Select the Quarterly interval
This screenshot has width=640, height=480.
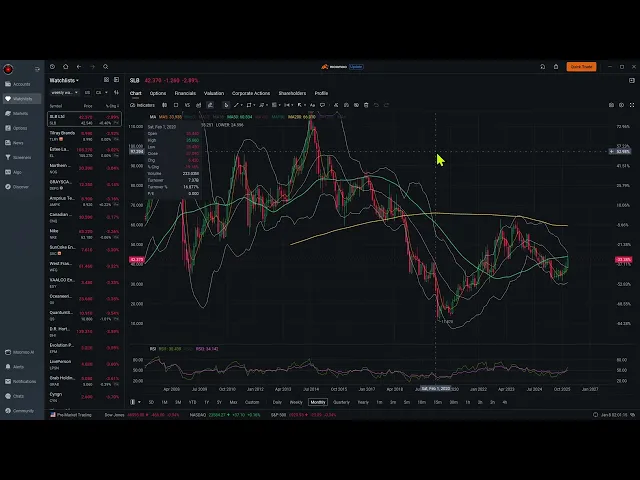click(x=341, y=402)
